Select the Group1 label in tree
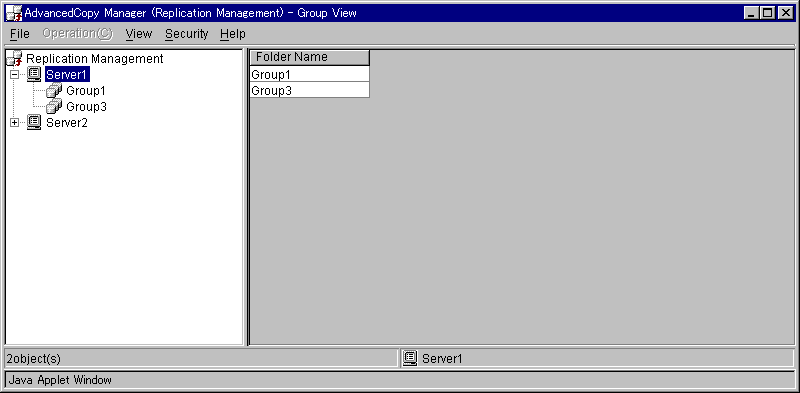 pos(86,91)
